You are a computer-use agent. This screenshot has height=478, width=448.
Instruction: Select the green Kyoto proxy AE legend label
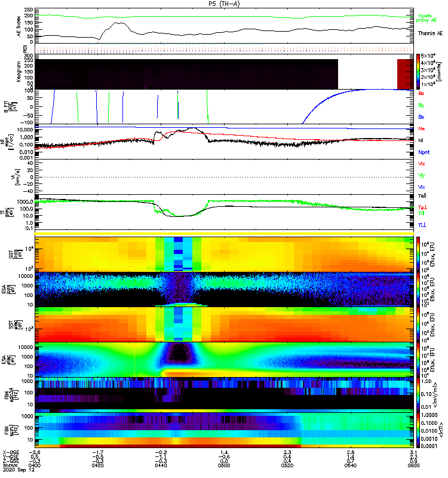click(x=426, y=18)
